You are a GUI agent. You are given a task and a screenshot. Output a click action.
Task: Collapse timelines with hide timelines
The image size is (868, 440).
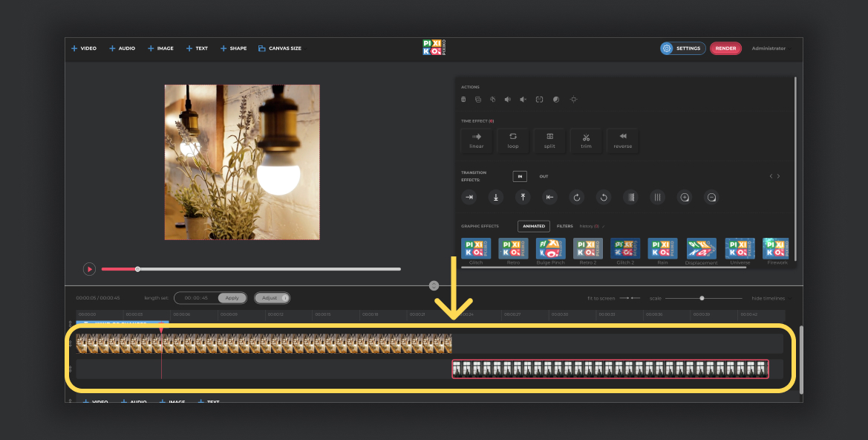tap(770, 298)
